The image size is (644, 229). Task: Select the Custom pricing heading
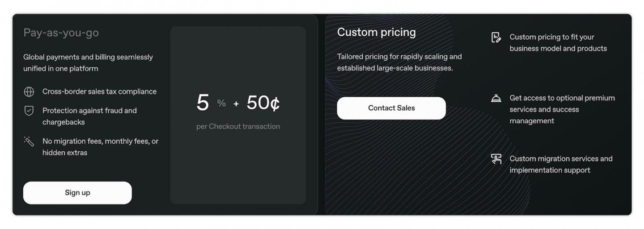click(x=376, y=32)
